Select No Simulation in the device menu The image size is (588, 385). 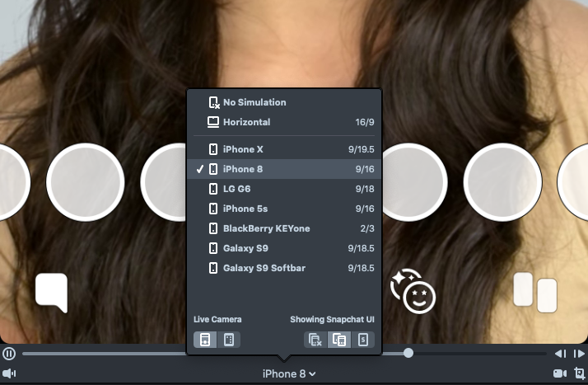(x=254, y=102)
